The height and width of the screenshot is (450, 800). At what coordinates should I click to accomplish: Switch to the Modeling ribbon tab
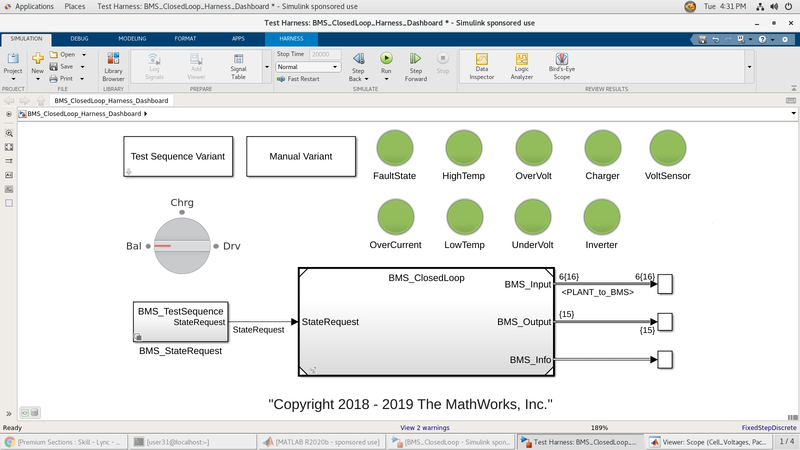(132, 38)
